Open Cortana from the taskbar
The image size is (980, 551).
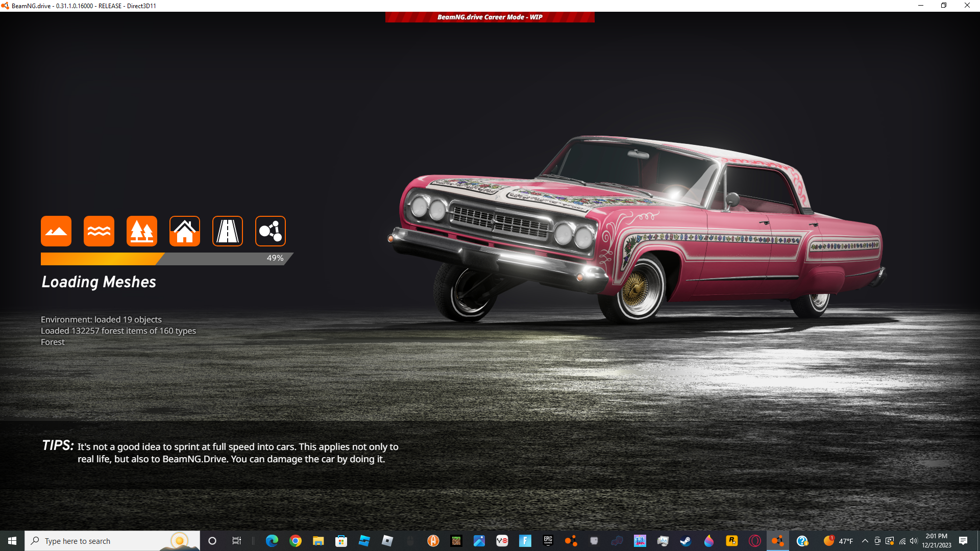pyautogui.click(x=212, y=541)
